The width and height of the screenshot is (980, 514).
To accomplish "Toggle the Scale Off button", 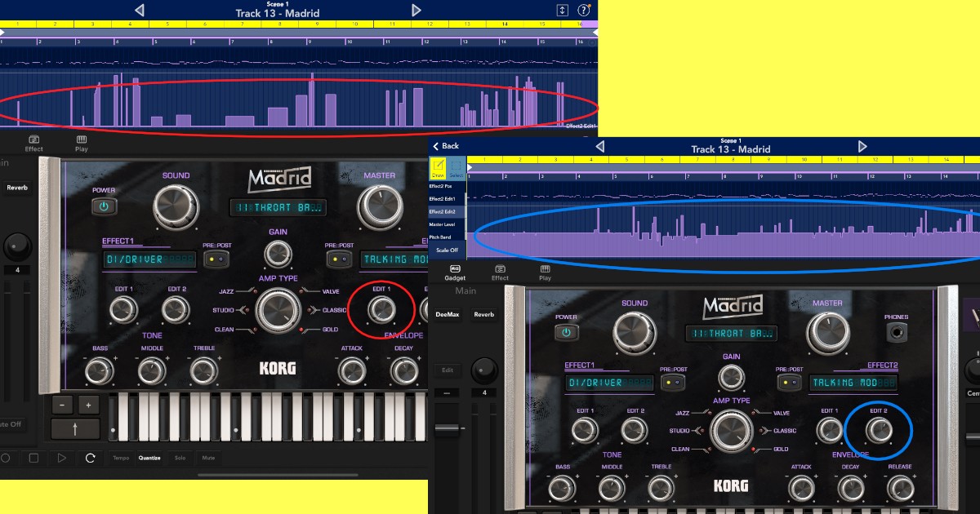I will (x=448, y=250).
